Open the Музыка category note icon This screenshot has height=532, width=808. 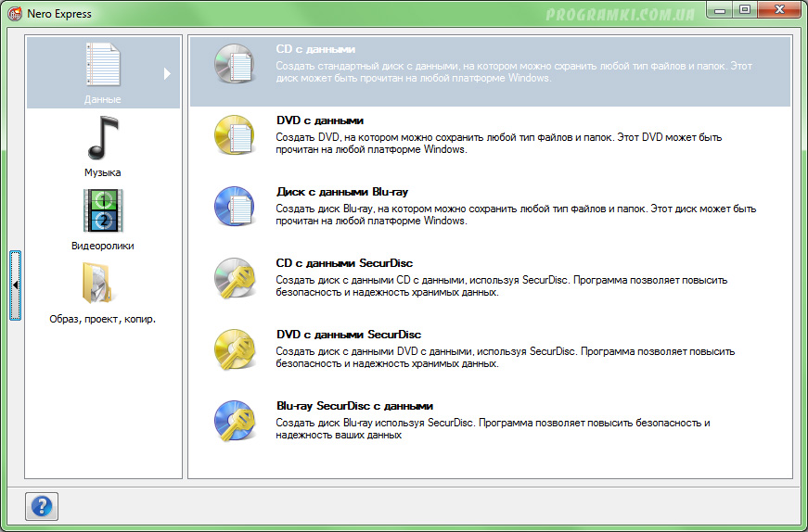pyautogui.click(x=103, y=137)
